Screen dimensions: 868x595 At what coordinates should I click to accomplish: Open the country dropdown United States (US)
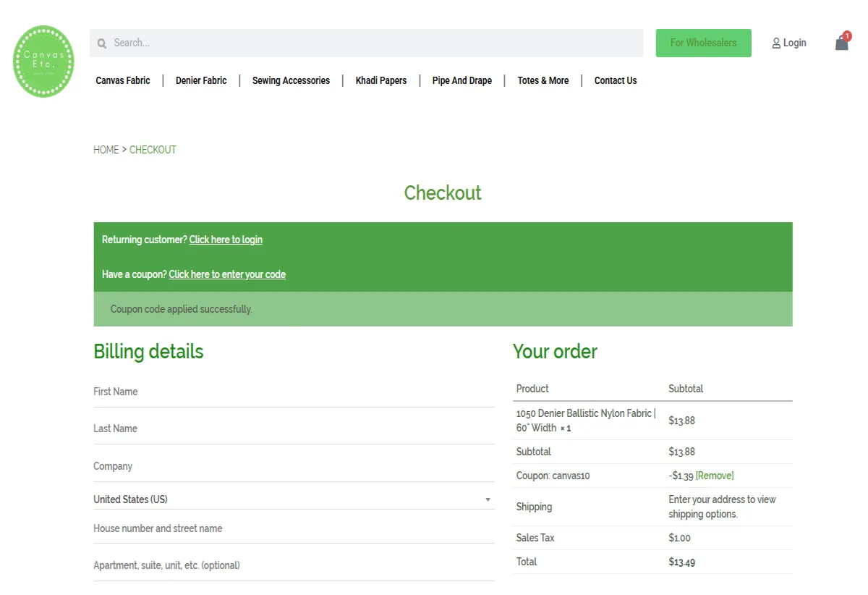[293, 499]
